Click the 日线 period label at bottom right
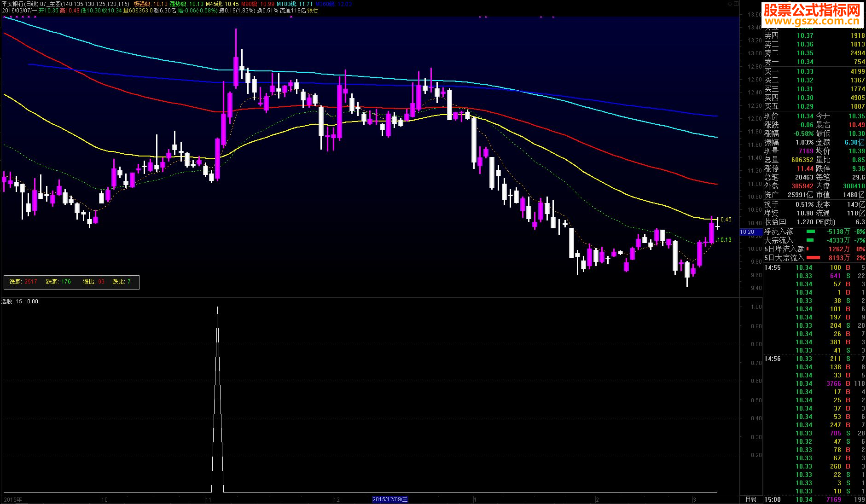 point(751,499)
